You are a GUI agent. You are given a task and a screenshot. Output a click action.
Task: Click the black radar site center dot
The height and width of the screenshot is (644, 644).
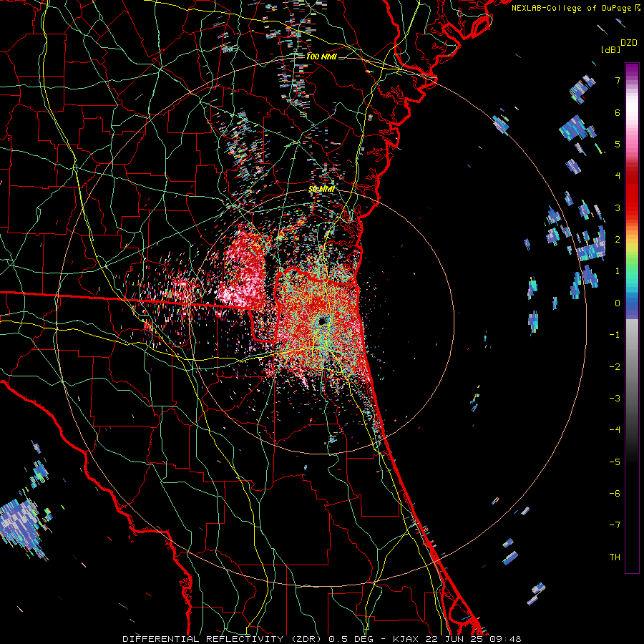(x=323, y=321)
